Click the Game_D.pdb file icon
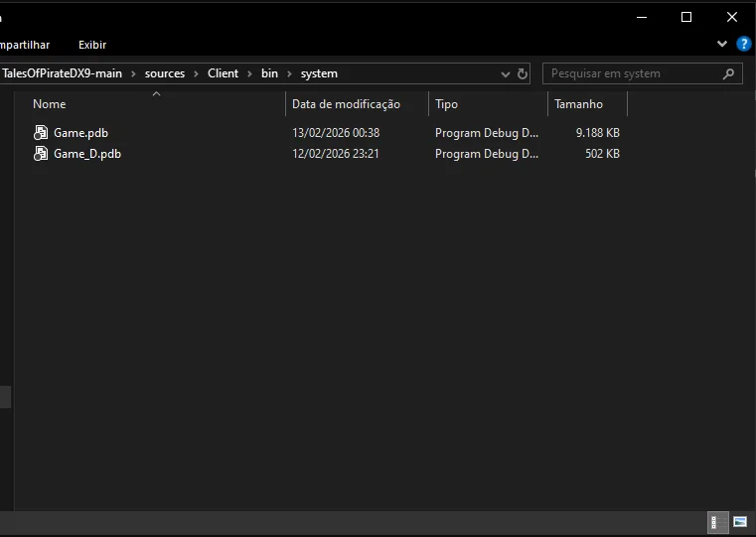The height and width of the screenshot is (537, 756). (x=41, y=154)
